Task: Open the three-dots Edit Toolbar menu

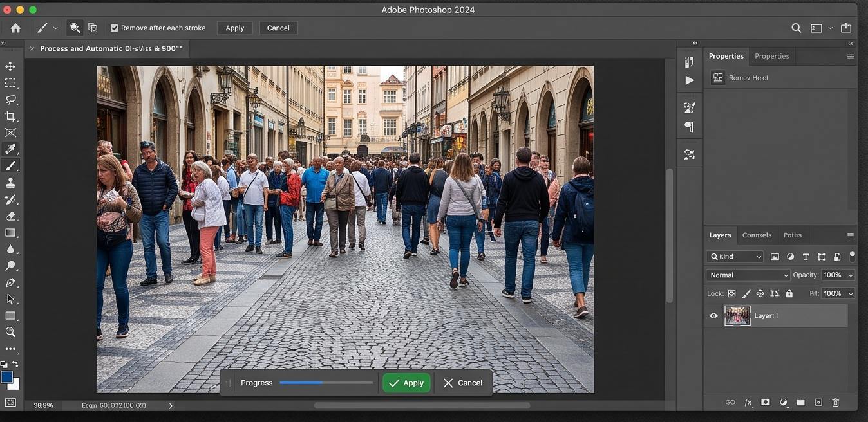Action: pyautogui.click(x=10, y=349)
